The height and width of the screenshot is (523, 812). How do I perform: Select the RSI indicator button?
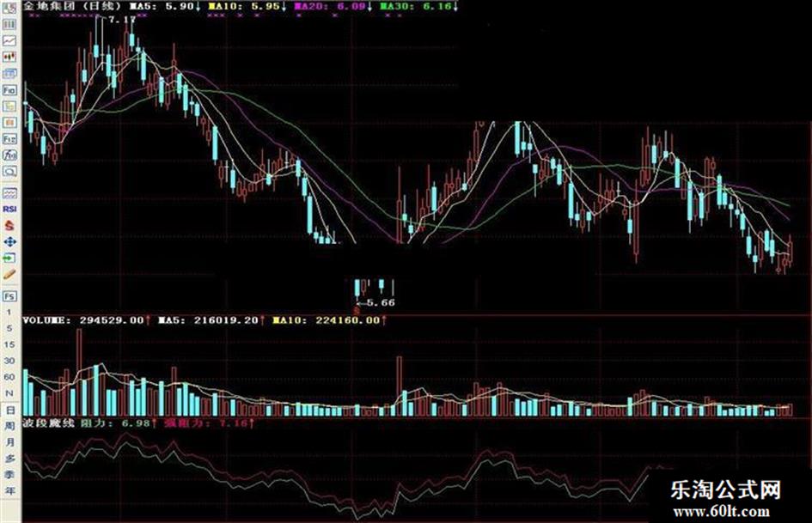point(9,210)
